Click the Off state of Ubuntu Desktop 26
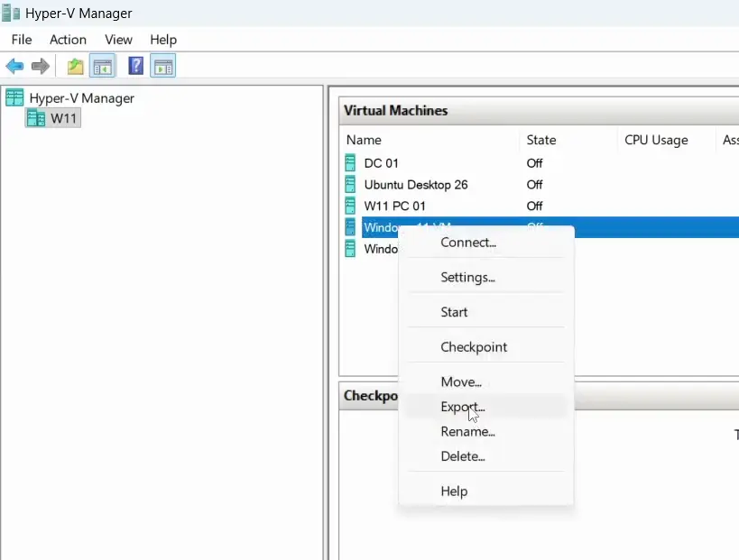739x560 pixels. (534, 185)
